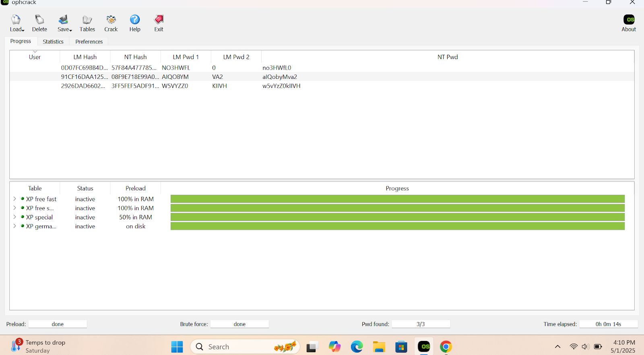
Task: Select green dot of XP free fast
Action: [x=23, y=199]
